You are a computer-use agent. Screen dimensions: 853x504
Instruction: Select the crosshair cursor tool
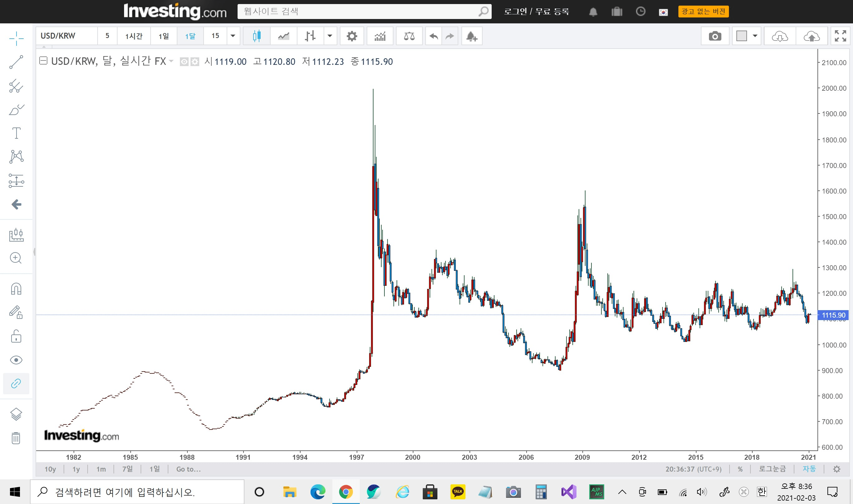tap(16, 38)
